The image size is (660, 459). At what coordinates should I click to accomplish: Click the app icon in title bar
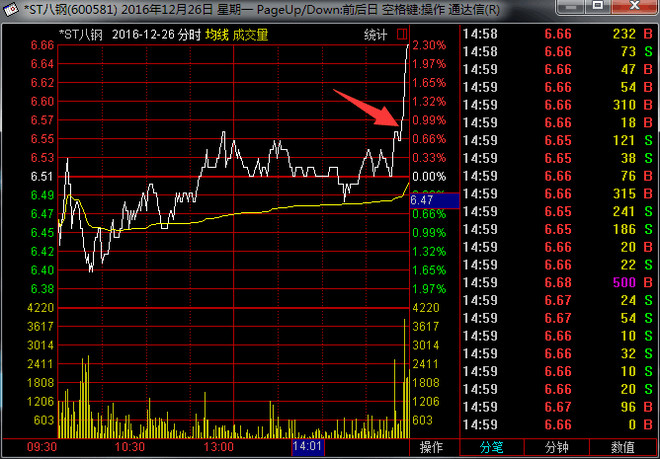[11, 9]
